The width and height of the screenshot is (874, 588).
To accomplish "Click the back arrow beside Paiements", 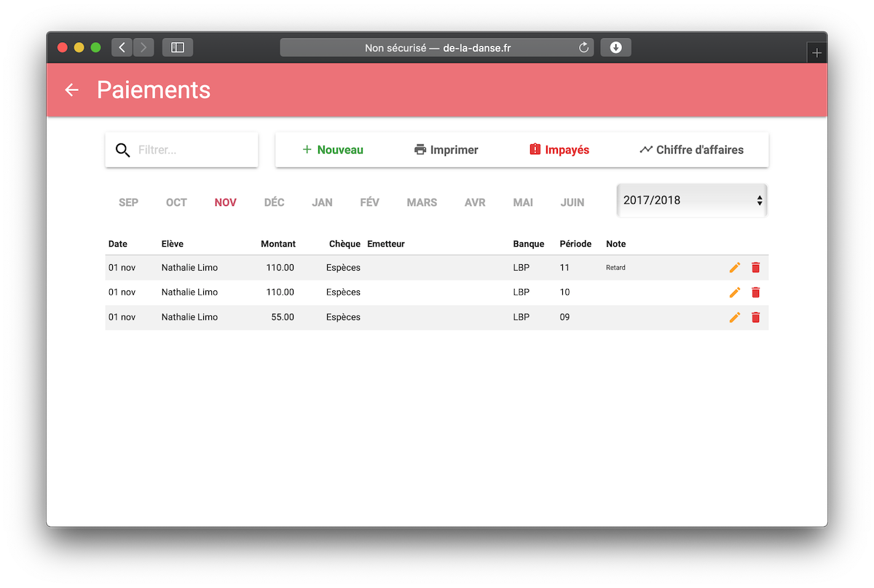I will [x=71, y=90].
